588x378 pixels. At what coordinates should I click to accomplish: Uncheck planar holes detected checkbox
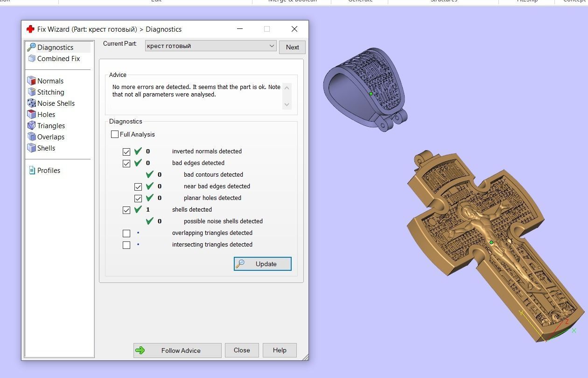[138, 198]
